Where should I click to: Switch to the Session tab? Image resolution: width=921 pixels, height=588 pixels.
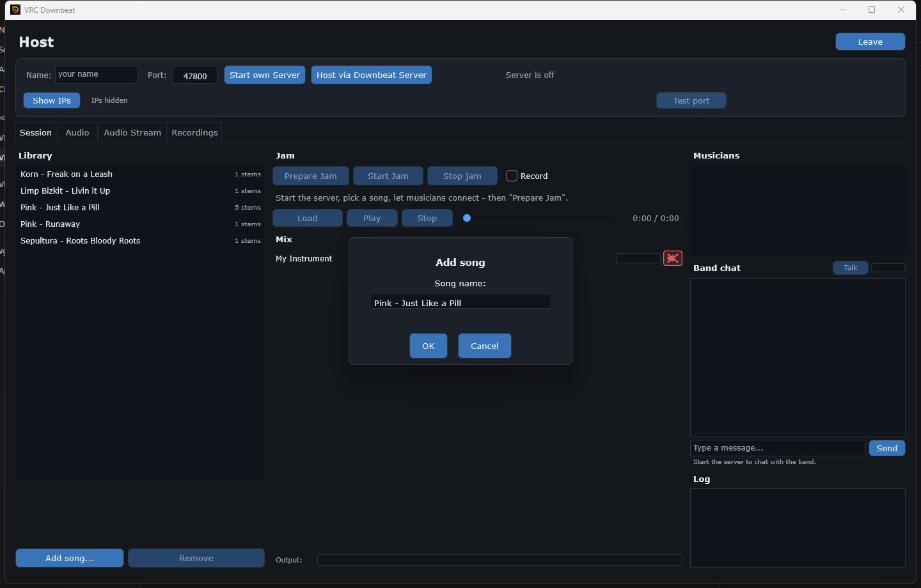[x=36, y=132]
